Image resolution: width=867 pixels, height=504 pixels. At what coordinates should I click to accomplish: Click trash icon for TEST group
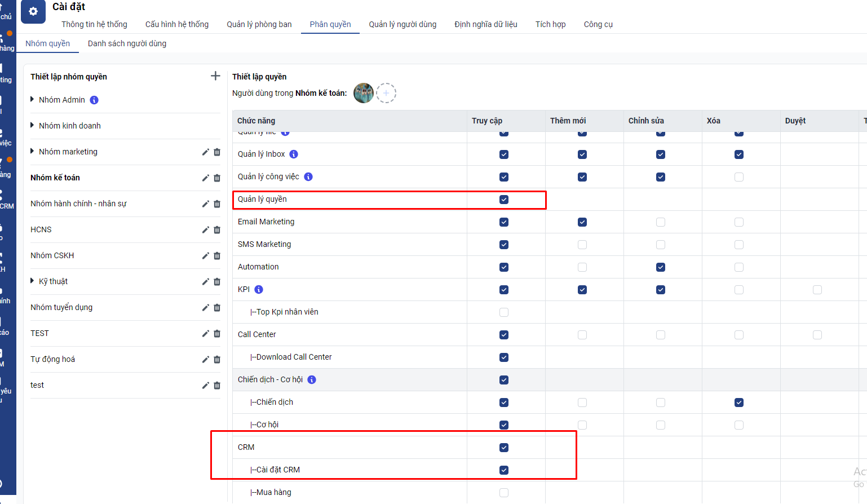217,334
